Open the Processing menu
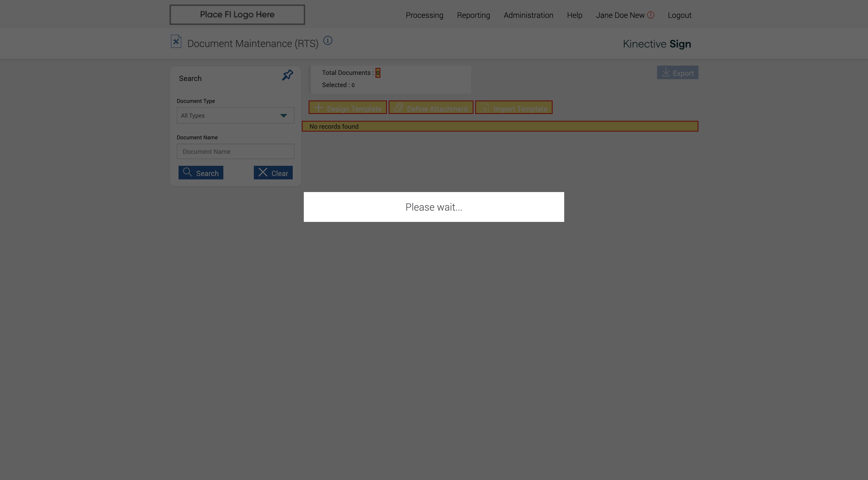The height and width of the screenshot is (480, 868). click(x=424, y=15)
